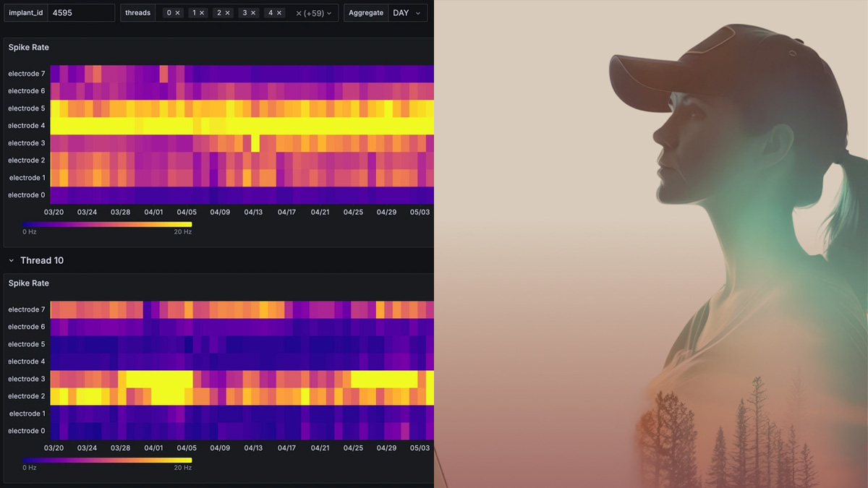Open the photo of the woman in a cap
Screen dimensions: 868x488
[651, 244]
